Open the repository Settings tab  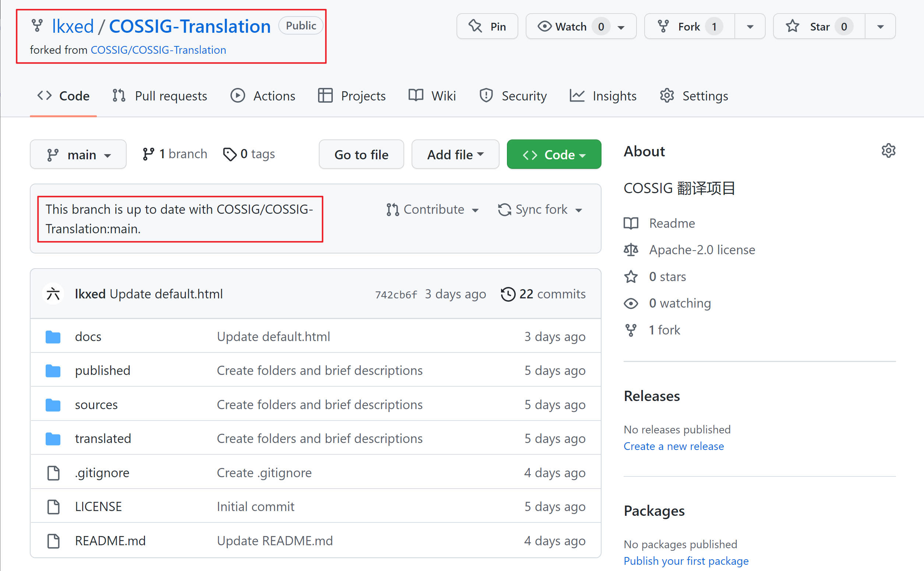(x=694, y=96)
